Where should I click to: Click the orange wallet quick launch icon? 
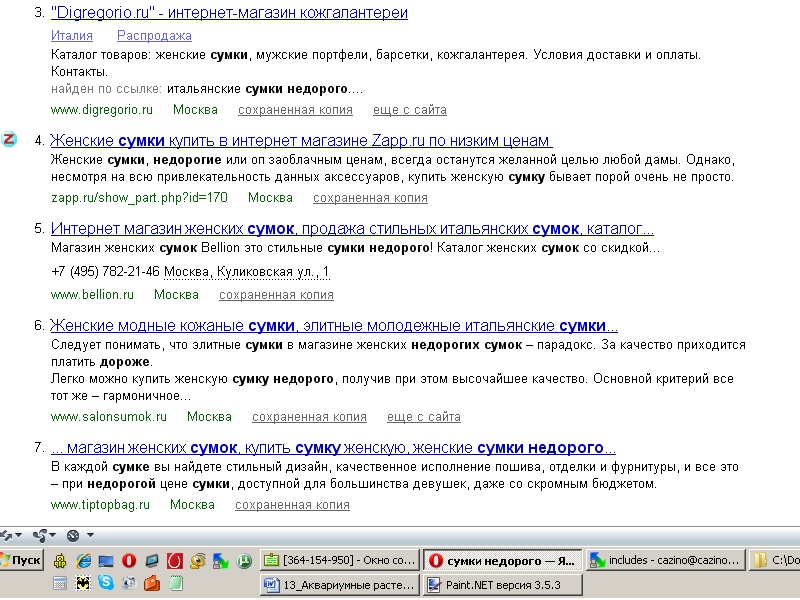152,583
